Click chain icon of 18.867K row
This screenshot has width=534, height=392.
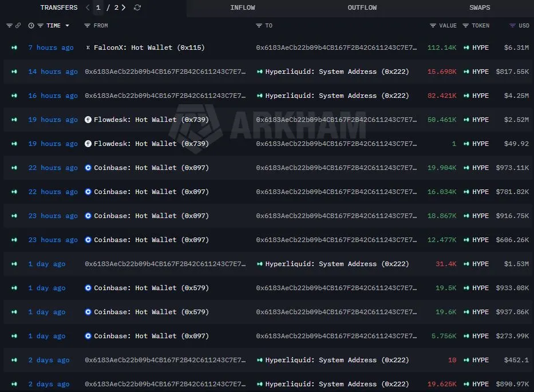click(14, 216)
